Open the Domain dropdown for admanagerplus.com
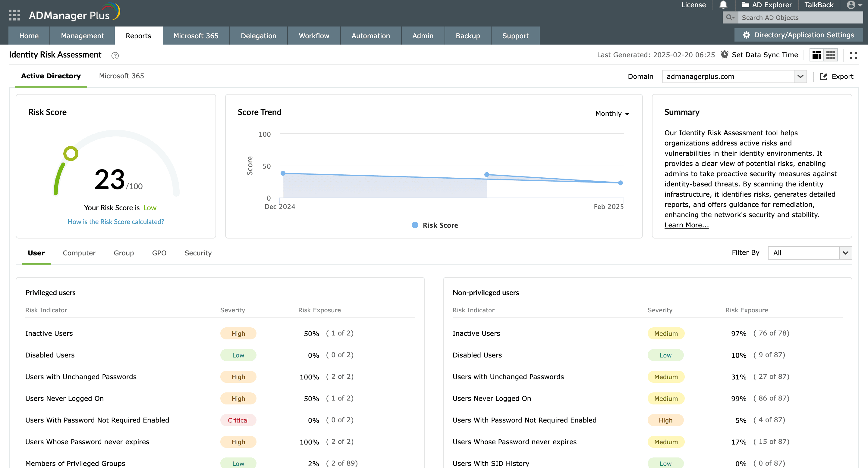The height and width of the screenshot is (468, 868). [801, 76]
